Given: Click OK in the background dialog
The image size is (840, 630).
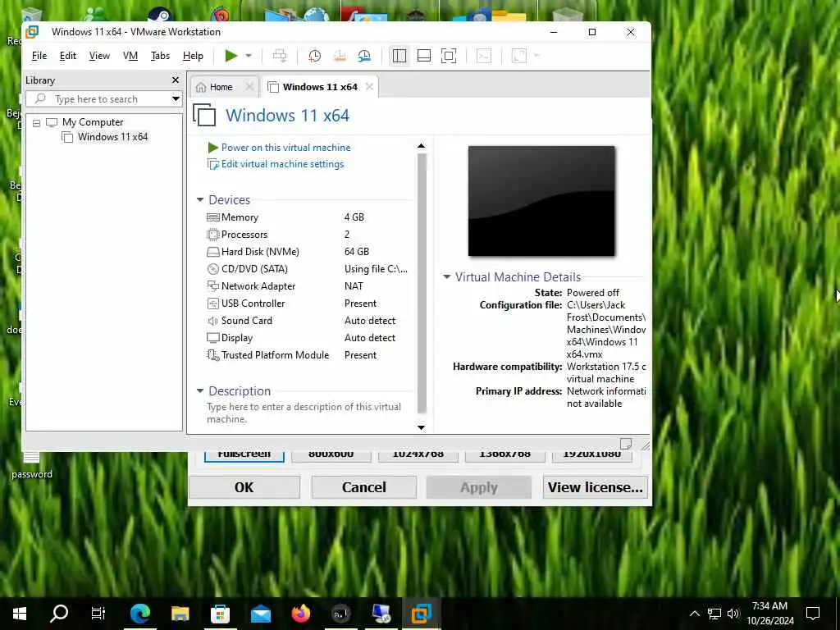Looking at the screenshot, I should point(244,487).
